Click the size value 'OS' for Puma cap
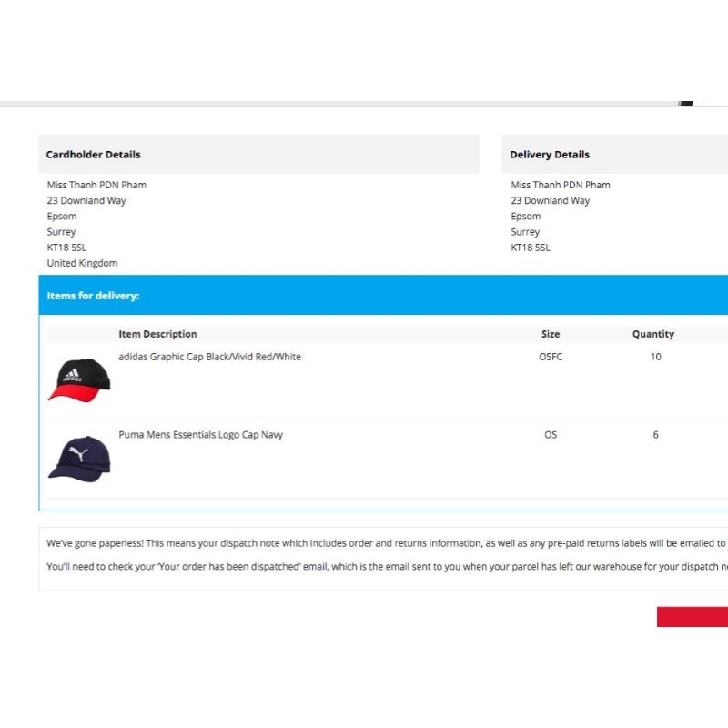 point(551,435)
